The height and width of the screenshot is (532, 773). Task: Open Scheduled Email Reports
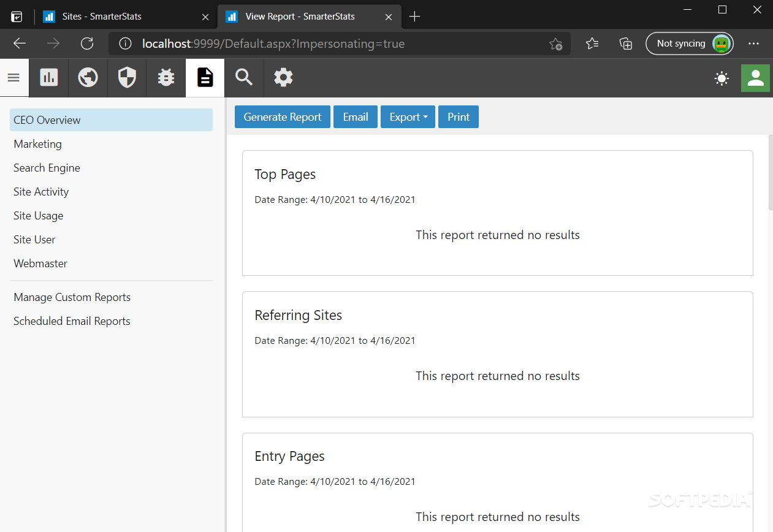coord(111,321)
